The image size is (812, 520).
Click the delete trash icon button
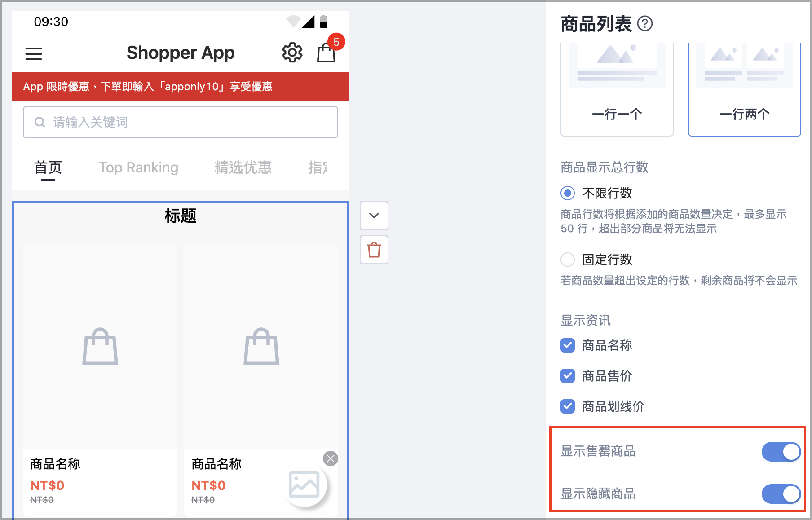[374, 250]
